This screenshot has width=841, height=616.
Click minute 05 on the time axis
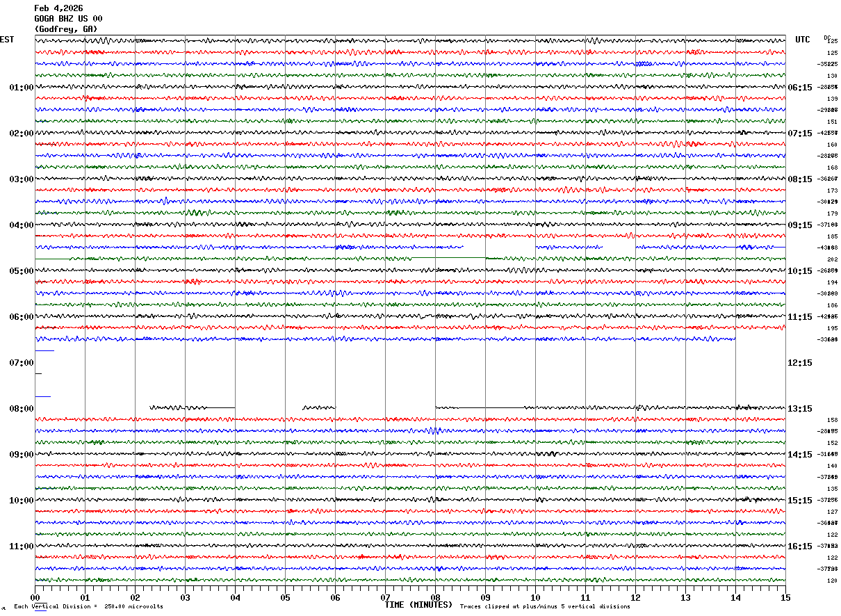(285, 597)
